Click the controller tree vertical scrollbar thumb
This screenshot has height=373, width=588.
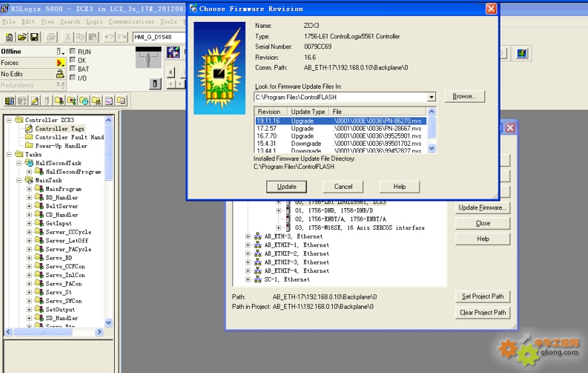click(108, 152)
